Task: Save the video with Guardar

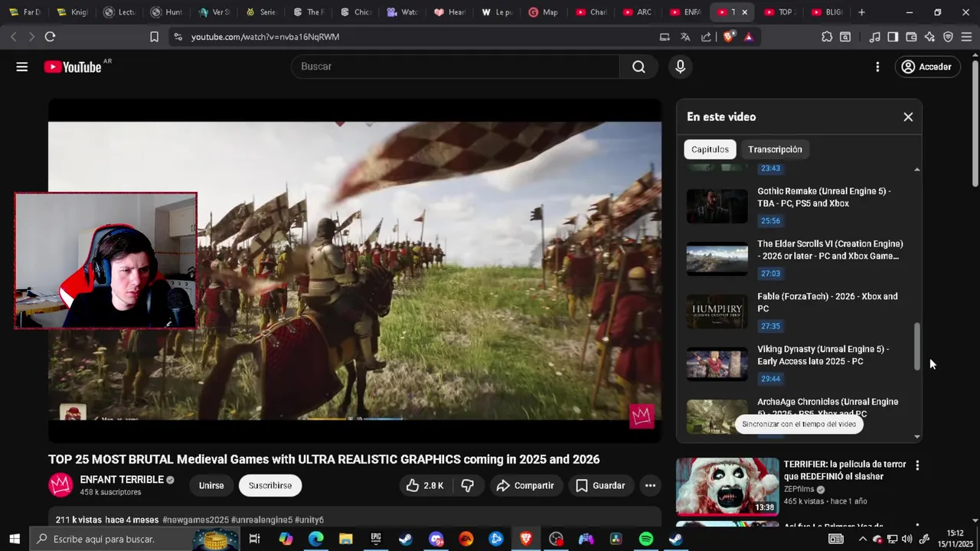Action: coord(600,485)
